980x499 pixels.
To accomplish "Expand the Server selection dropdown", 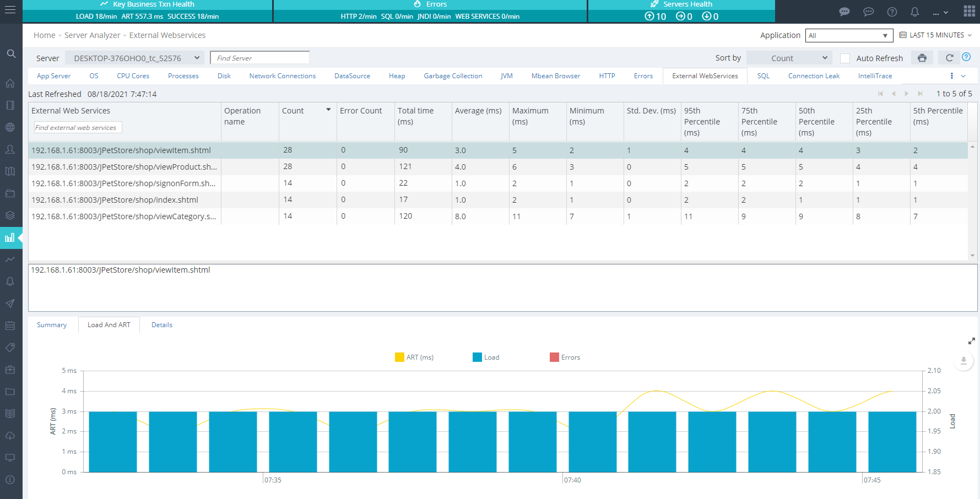I will [x=134, y=58].
